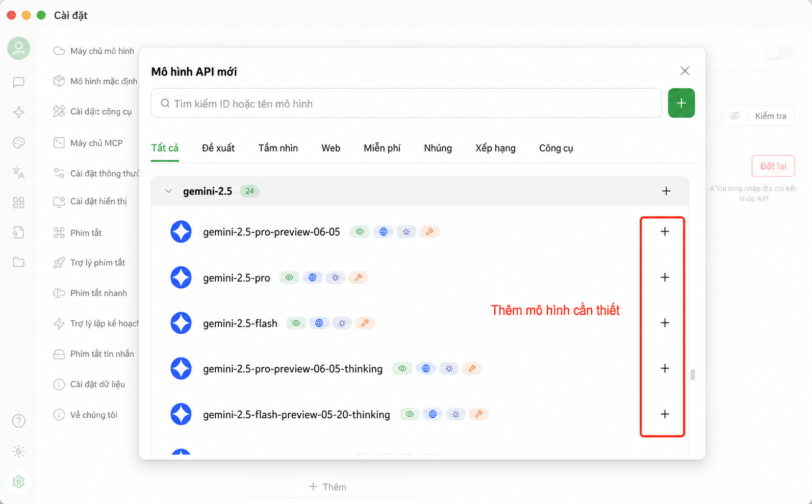812x504 pixels.
Task: Show the Miễn phí models tab
Action: (x=382, y=148)
